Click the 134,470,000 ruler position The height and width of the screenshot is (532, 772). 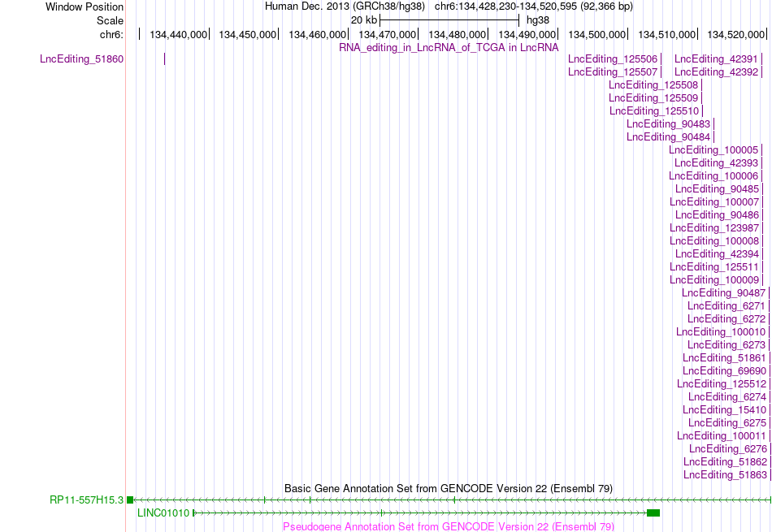coord(387,34)
